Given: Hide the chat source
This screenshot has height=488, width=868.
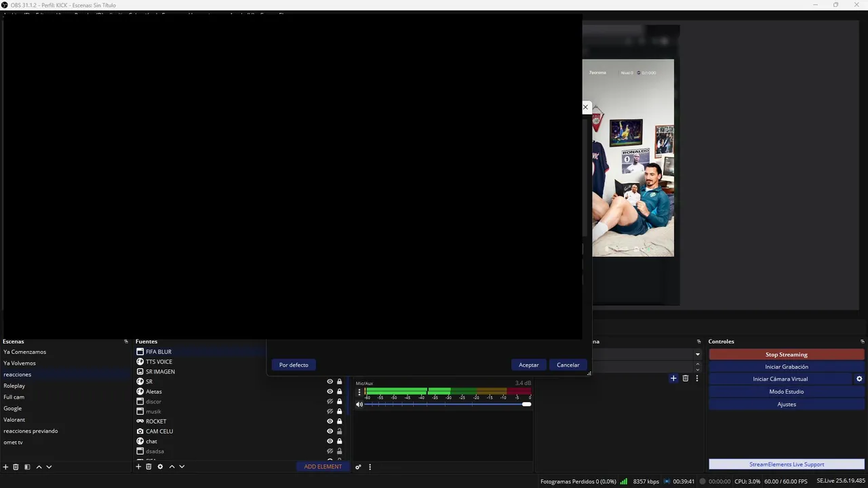Looking at the screenshot, I should (330, 441).
